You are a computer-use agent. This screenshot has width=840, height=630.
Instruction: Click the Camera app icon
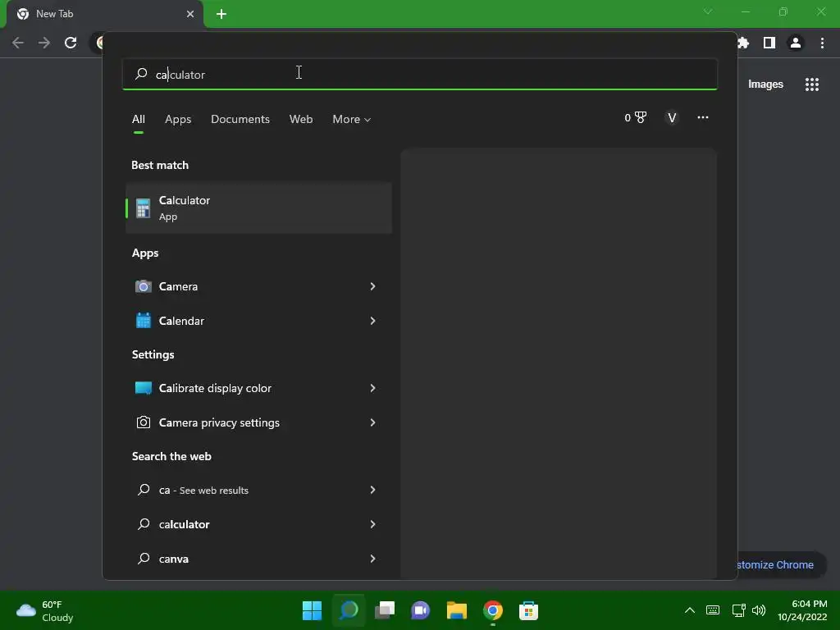[x=143, y=286]
